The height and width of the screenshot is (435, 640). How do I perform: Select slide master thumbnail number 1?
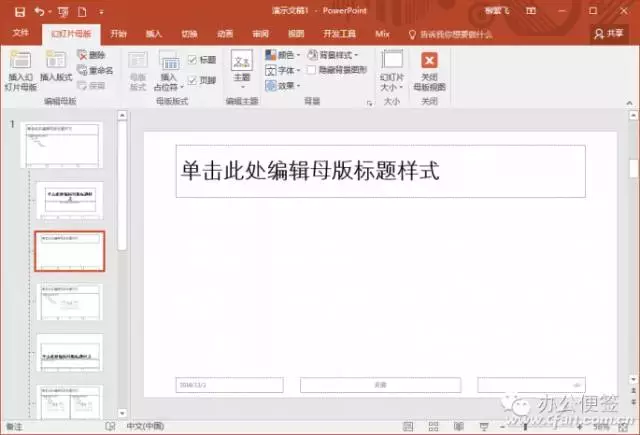pos(62,145)
